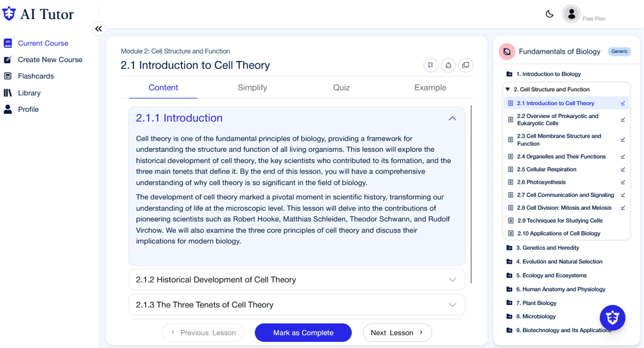Toggle dark mode with moon icon
The height and width of the screenshot is (348, 644).
tap(549, 14)
